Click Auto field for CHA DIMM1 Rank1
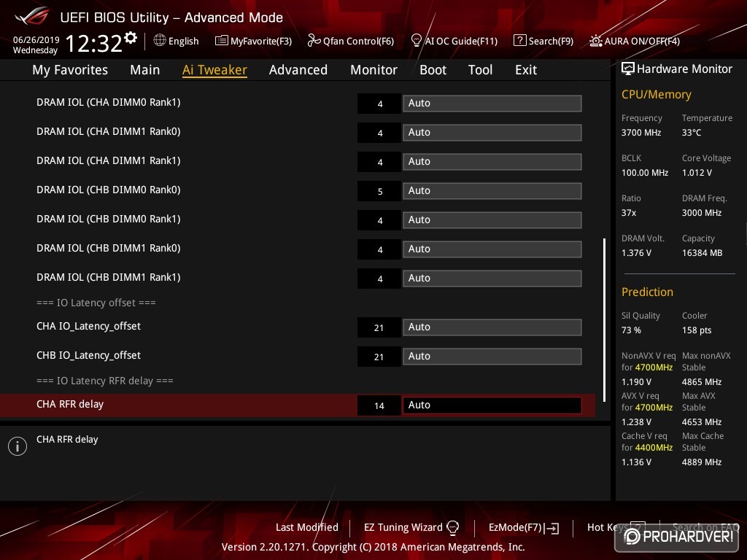747x560 pixels. 492,161
